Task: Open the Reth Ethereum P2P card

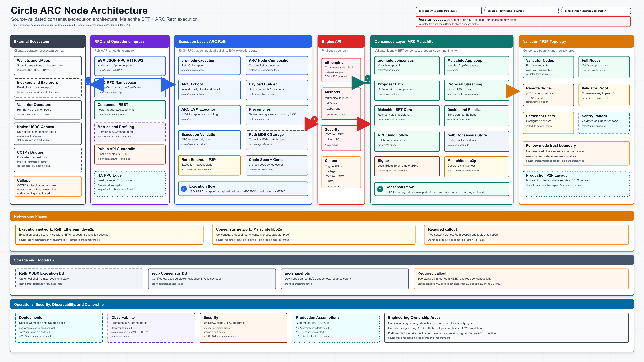Action: tap(209, 165)
